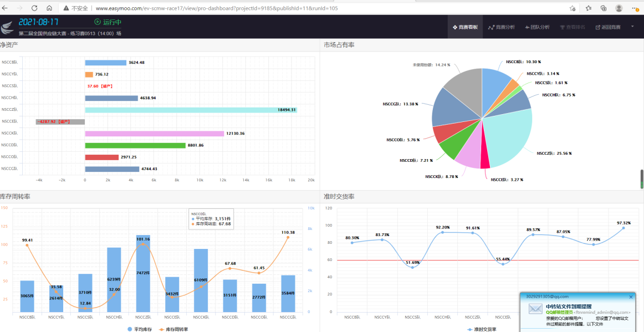644x332 pixels.
Task: Toggle 库存周转率 legend series
Action: (x=173, y=329)
